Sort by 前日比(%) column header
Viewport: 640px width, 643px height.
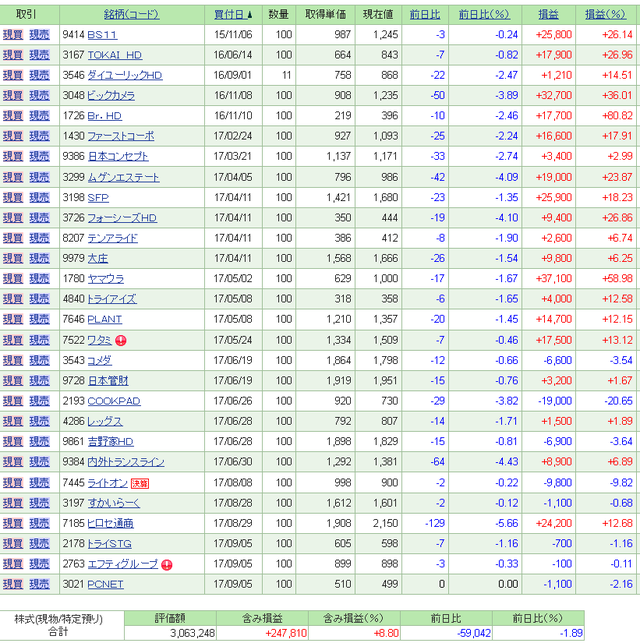(484, 15)
